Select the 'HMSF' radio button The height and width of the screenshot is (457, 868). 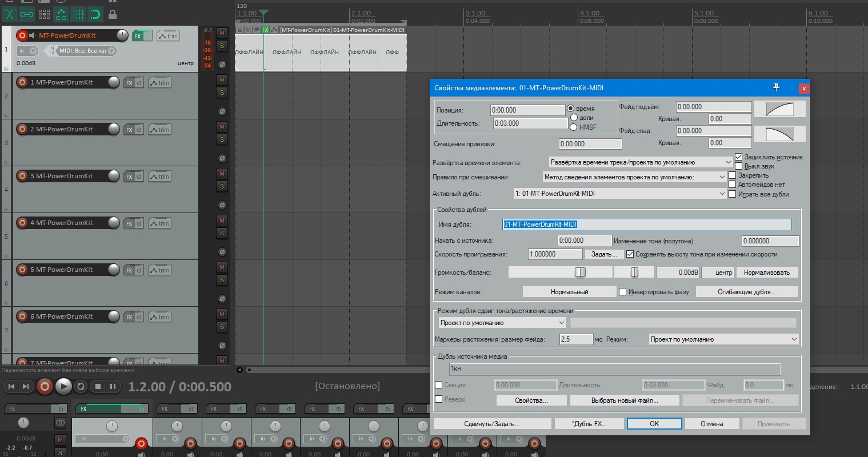coord(574,127)
